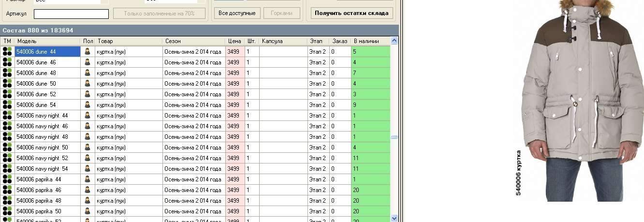
Task: Select the '540006 dune 52' model cell
Action: coord(47,94)
